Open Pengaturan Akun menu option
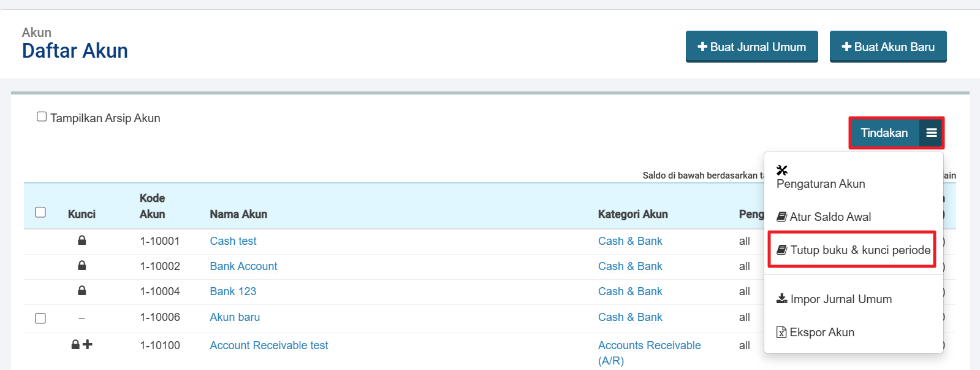The height and width of the screenshot is (370, 980). tap(821, 183)
